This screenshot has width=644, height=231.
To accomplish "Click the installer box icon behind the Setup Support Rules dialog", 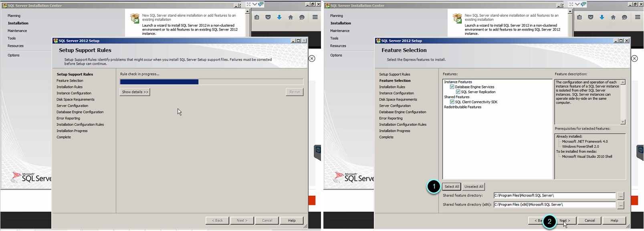I will point(135,18).
